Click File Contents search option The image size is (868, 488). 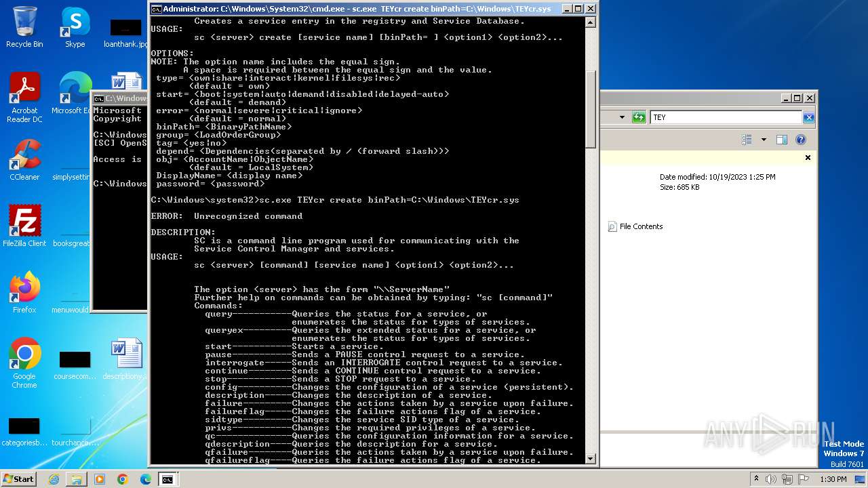(635, 226)
